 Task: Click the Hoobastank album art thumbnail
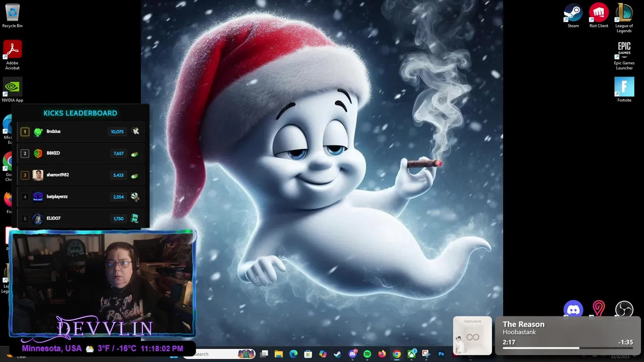click(x=472, y=336)
